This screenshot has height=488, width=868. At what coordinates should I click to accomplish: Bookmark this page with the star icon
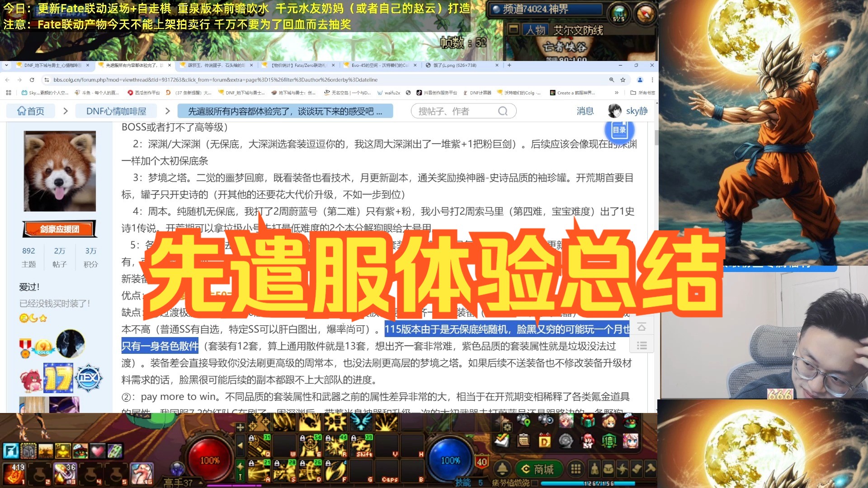click(x=623, y=80)
